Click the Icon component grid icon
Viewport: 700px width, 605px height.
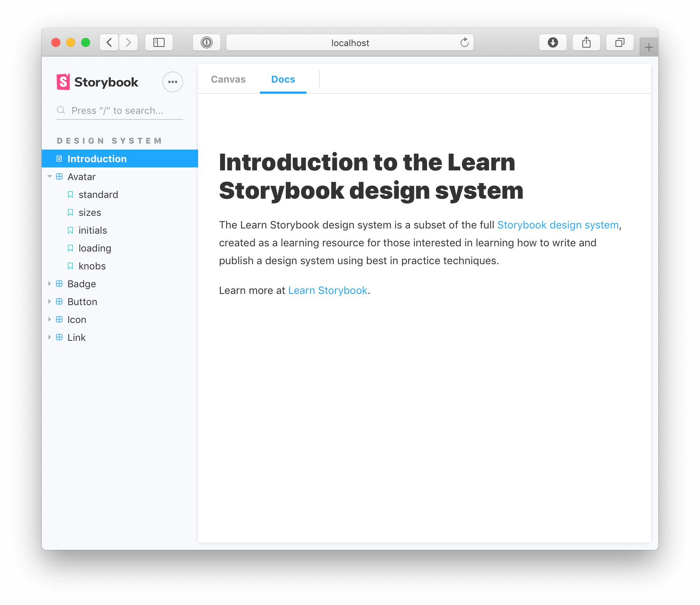pos(59,319)
